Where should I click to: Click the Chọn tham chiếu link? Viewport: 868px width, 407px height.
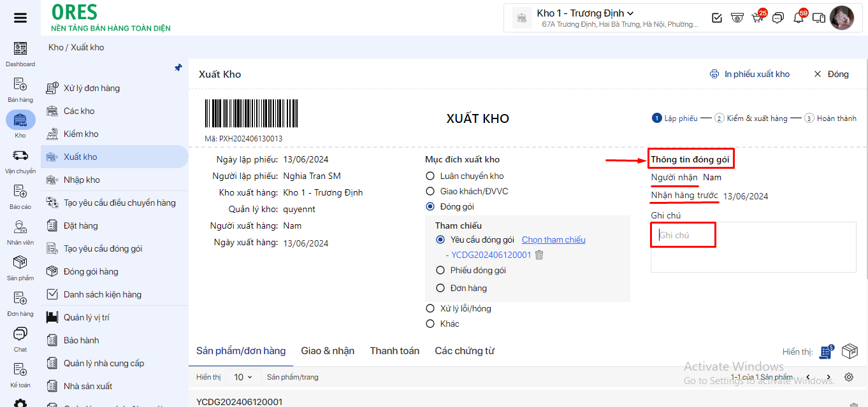pos(553,239)
